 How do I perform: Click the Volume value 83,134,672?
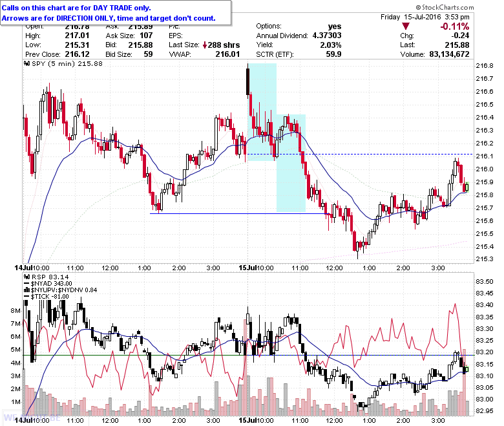coord(449,54)
